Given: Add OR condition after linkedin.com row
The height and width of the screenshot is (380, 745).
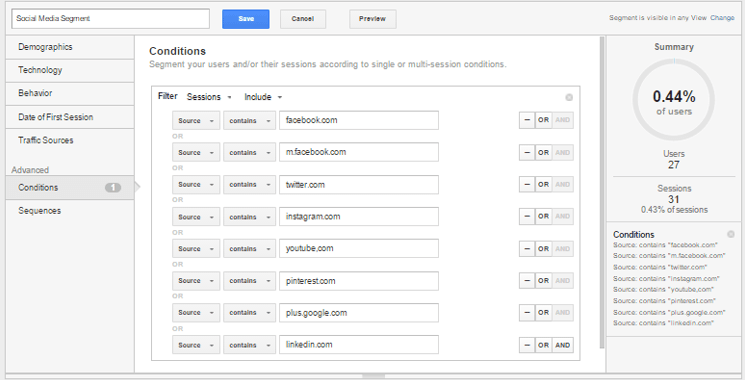Looking at the screenshot, I should 544,345.
